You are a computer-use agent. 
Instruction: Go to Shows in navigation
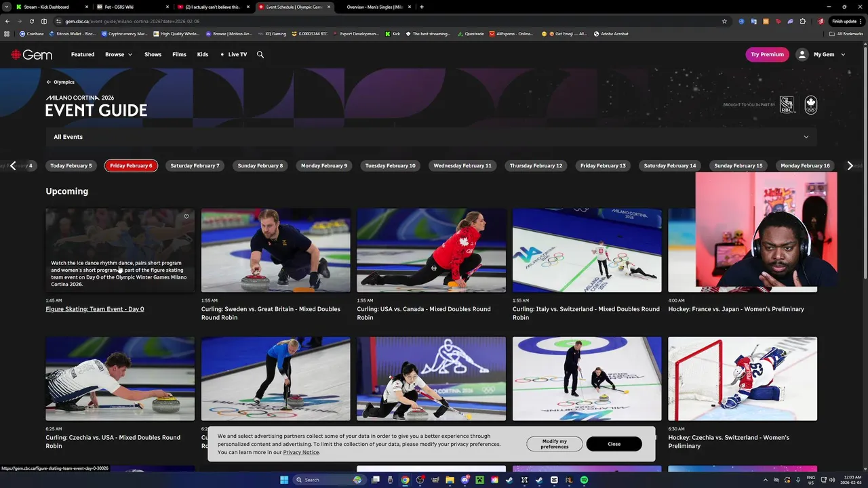pyautogui.click(x=153, y=54)
